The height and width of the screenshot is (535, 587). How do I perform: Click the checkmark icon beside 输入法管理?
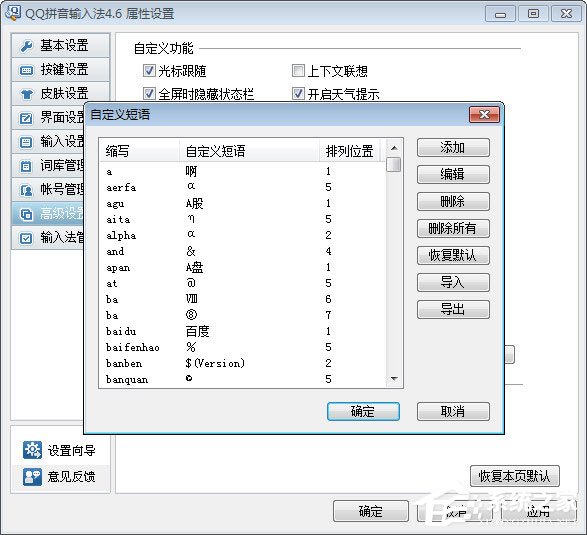tap(26, 238)
